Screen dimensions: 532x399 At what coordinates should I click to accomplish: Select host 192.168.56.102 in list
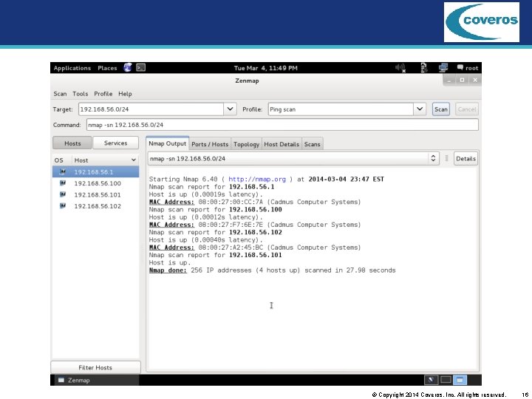coord(95,206)
